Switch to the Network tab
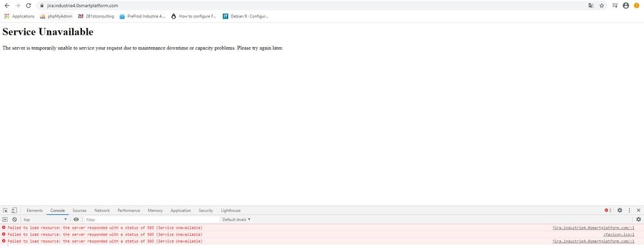 [102, 210]
